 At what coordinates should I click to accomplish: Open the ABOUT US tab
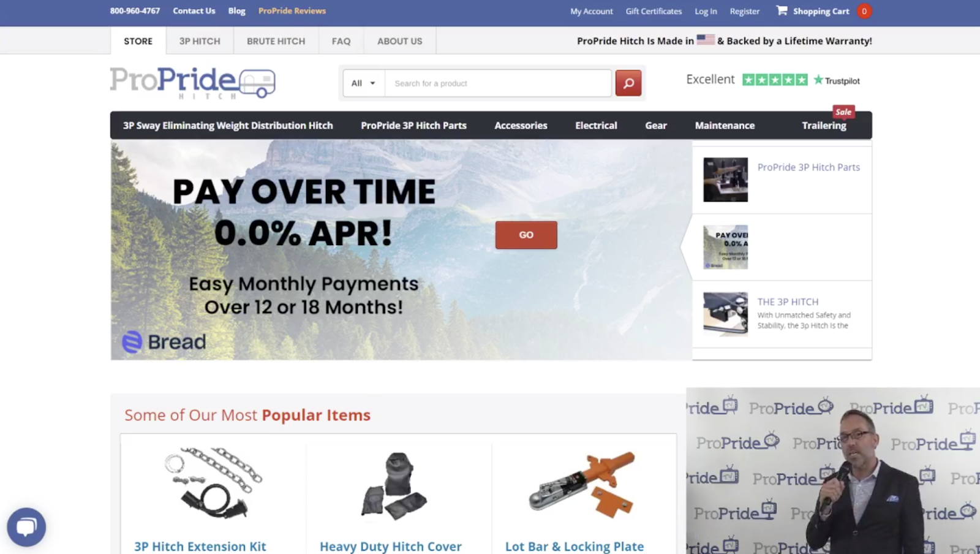[x=400, y=41]
